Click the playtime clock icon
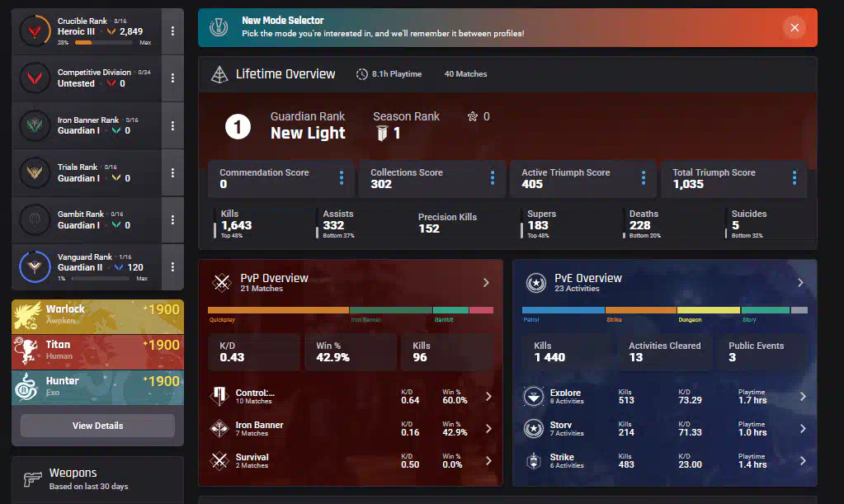 pyautogui.click(x=361, y=74)
